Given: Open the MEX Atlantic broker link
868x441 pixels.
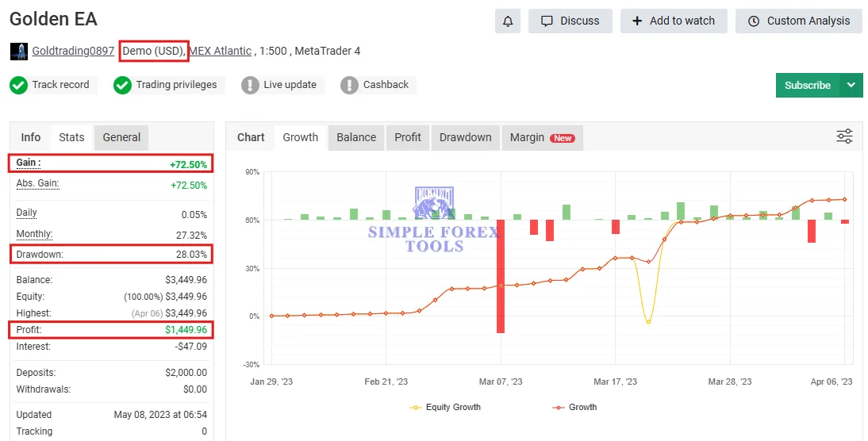Looking at the screenshot, I should 220,52.
